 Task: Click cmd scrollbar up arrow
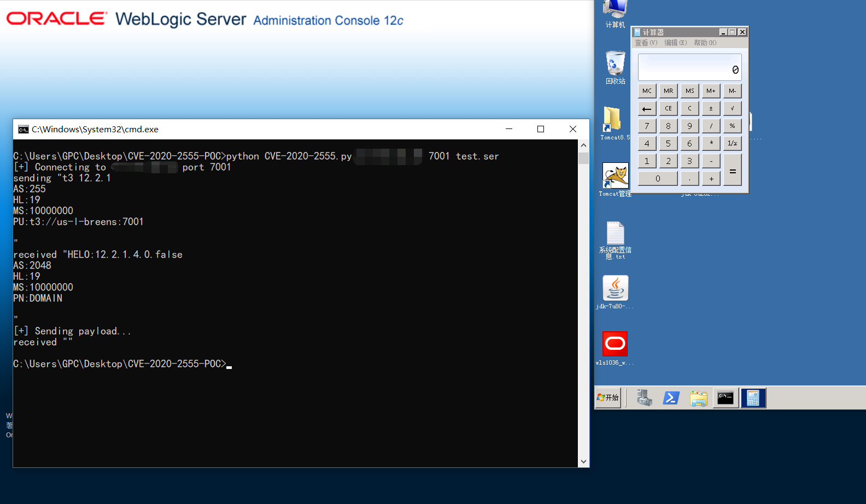tap(583, 145)
